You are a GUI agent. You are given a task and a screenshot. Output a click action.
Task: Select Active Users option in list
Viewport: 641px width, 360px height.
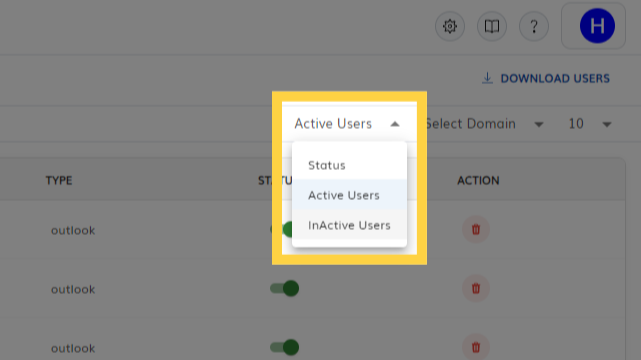(x=350, y=195)
